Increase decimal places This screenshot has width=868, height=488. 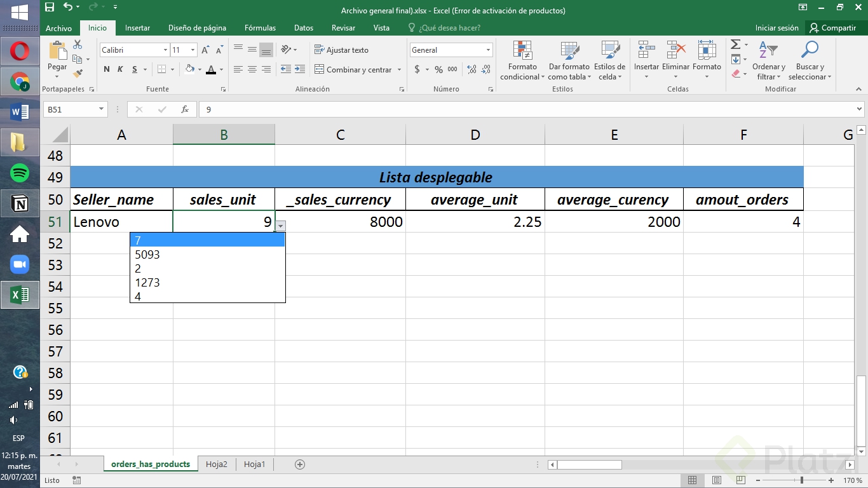point(471,70)
